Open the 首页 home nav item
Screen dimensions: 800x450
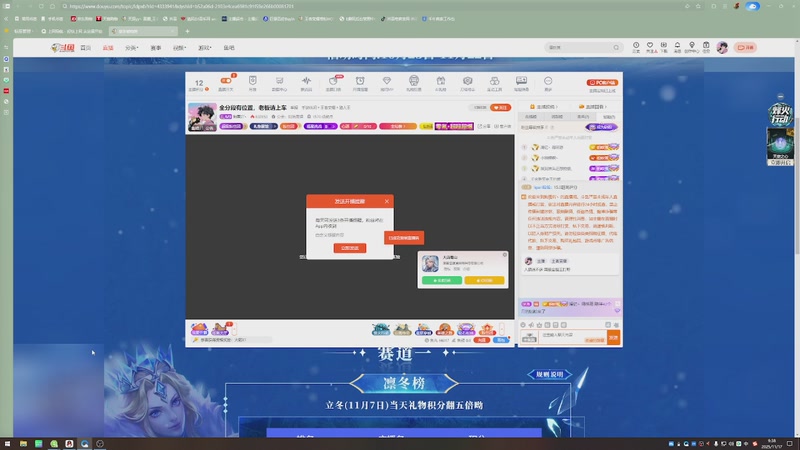86,47
